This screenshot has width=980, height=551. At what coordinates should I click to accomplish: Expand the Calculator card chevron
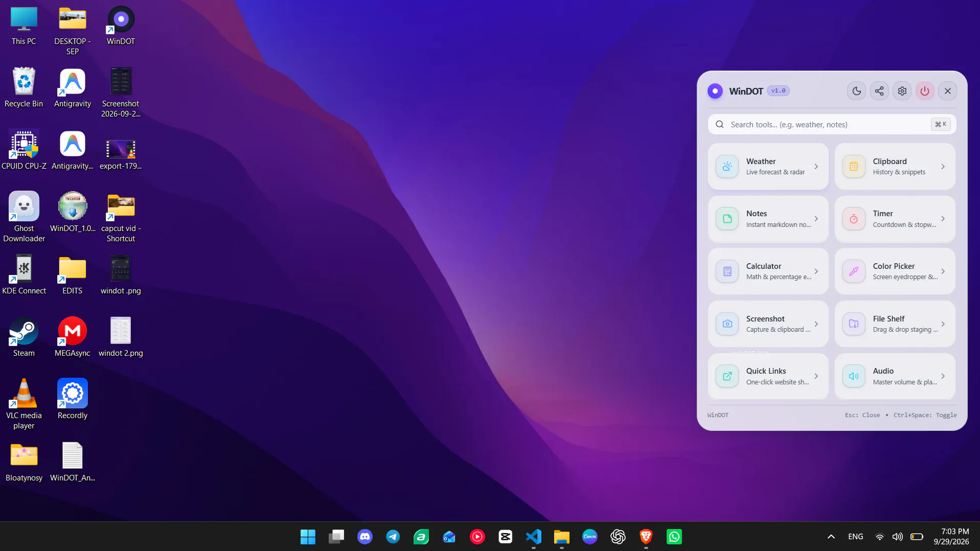tap(816, 271)
